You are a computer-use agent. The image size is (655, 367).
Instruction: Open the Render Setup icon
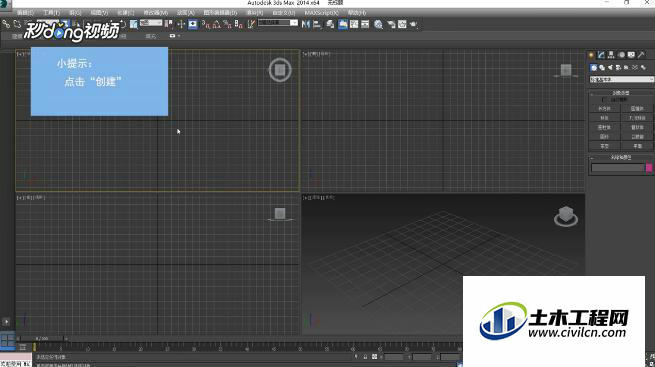(391, 24)
